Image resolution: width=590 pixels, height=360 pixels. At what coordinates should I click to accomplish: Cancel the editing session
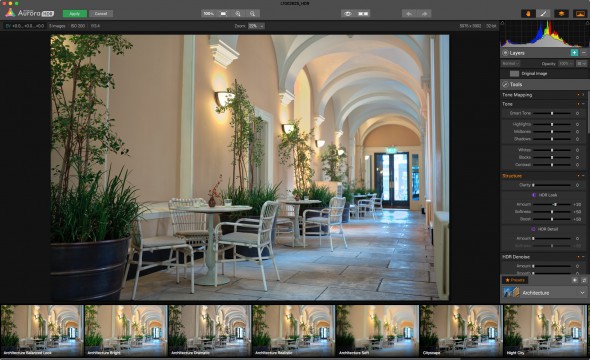[x=101, y=14]
